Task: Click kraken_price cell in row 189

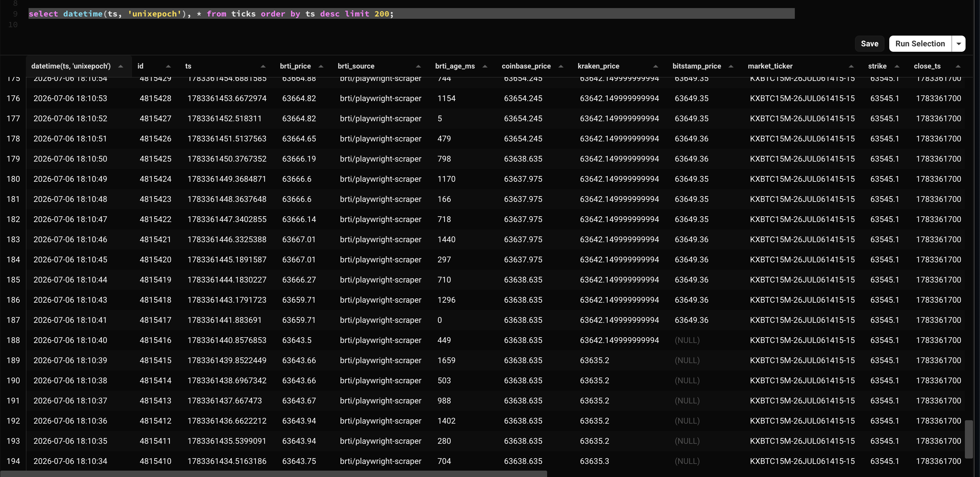Action: pos(594,360)
